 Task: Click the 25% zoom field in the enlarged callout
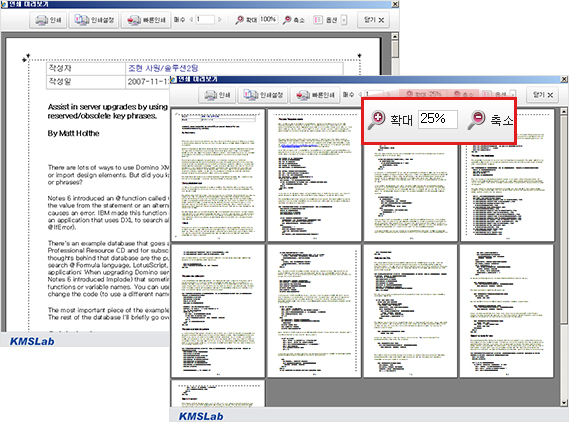click(438, 119)
